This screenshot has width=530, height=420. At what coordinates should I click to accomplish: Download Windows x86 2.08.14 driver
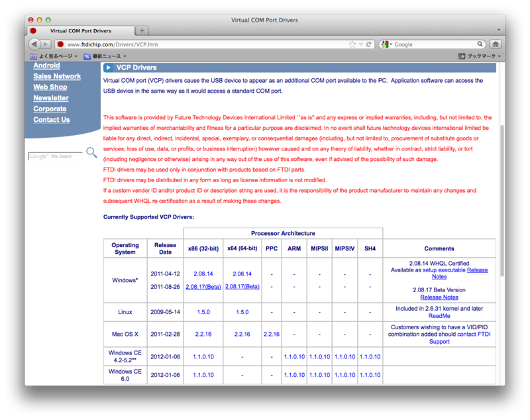[x=203, y=274]
